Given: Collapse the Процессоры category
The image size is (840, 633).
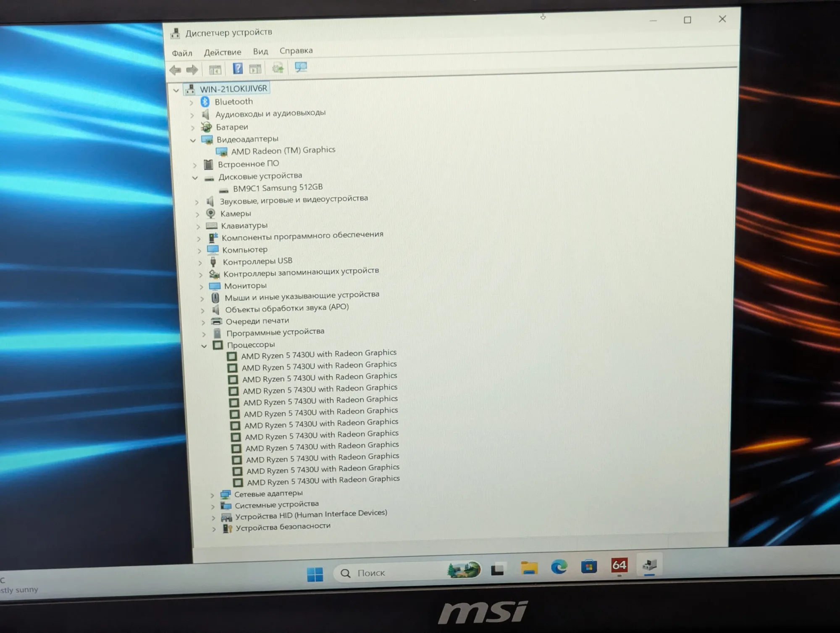Looking at the screenshot, I should [204, 346].
